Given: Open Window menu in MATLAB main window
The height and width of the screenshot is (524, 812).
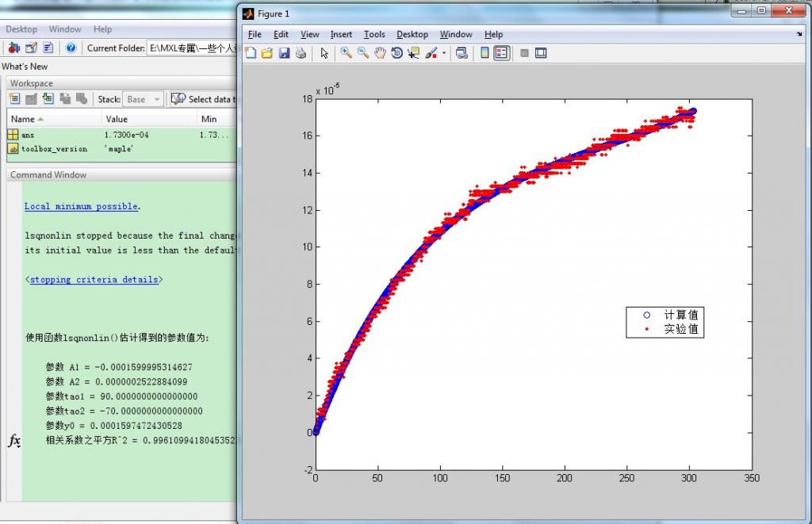Looking at the screenshot, I should tap(65, 29).
